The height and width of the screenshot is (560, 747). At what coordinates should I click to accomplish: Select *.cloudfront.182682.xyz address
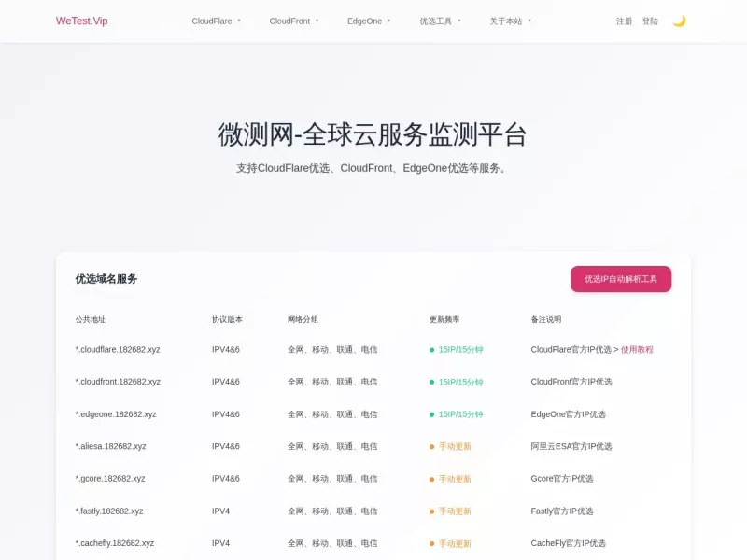point(118,382)
